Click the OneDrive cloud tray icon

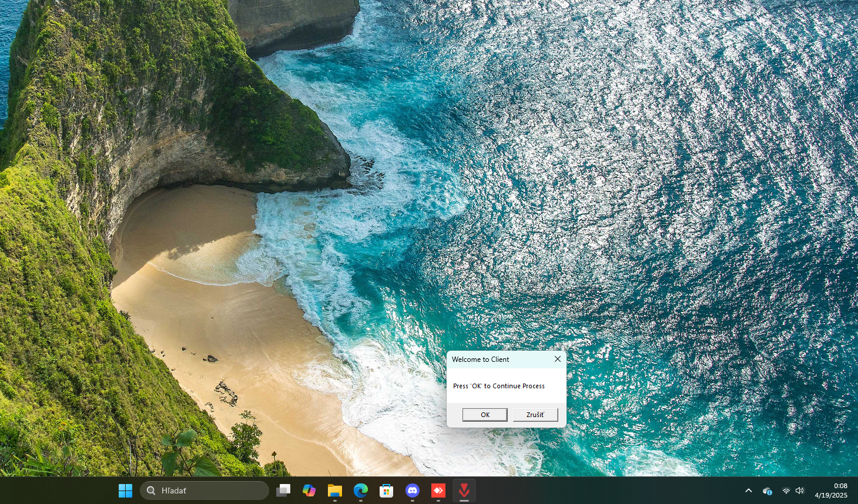[767, 490]
